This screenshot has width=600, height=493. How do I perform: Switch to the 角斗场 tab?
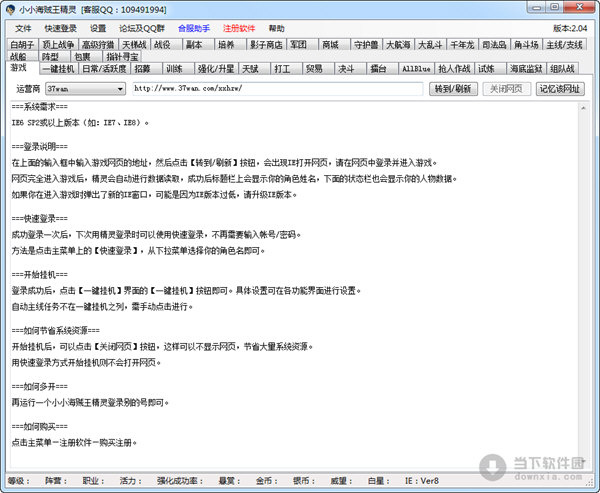click(x=527, y=45)
